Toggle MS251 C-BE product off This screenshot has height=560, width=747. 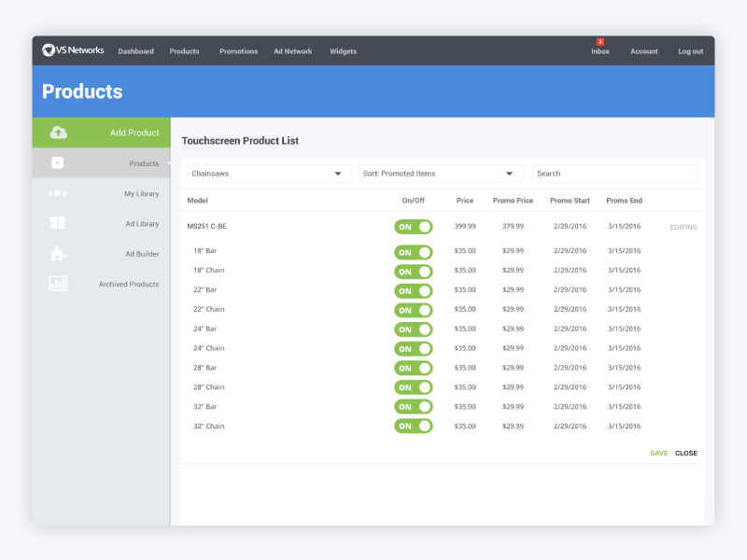[x=413, y=226]
